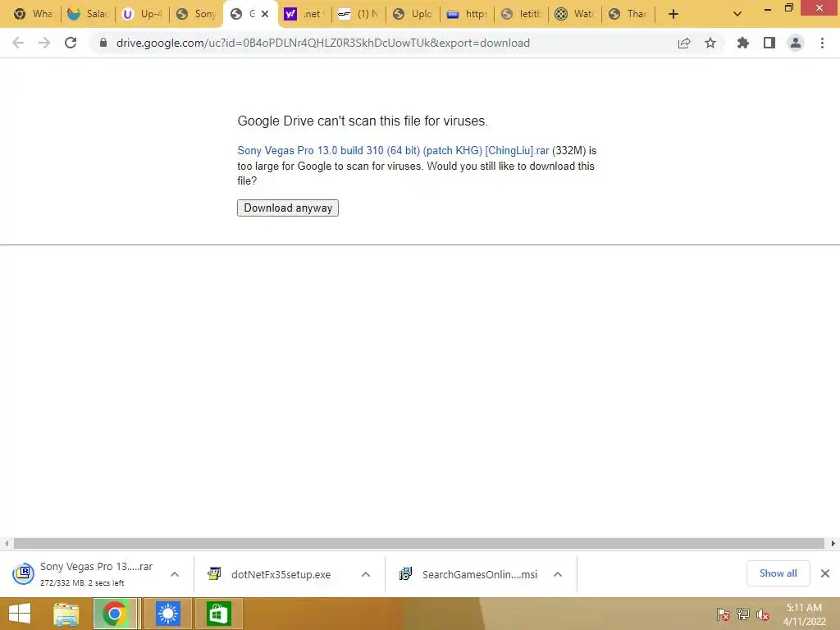This screenshot has height=630, width=840.
Task: Switch to the 'Uplo' tab
Action: click(413, 14)
